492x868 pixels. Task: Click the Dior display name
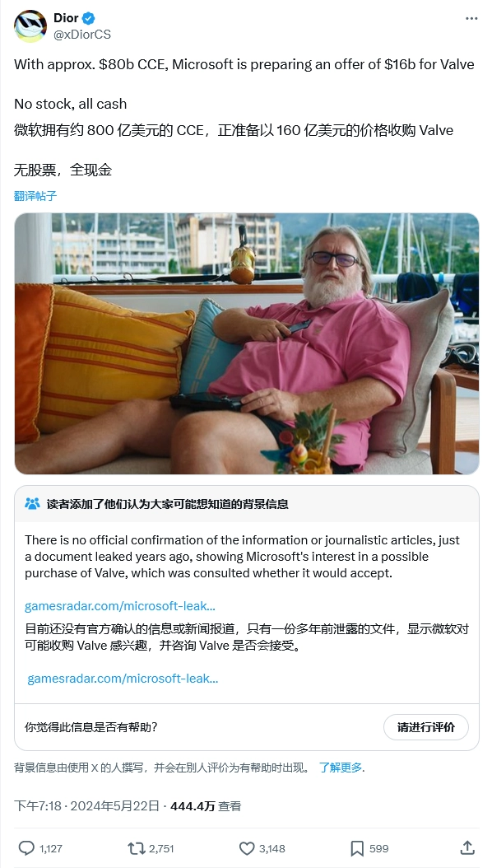click(x=67, y=18)
